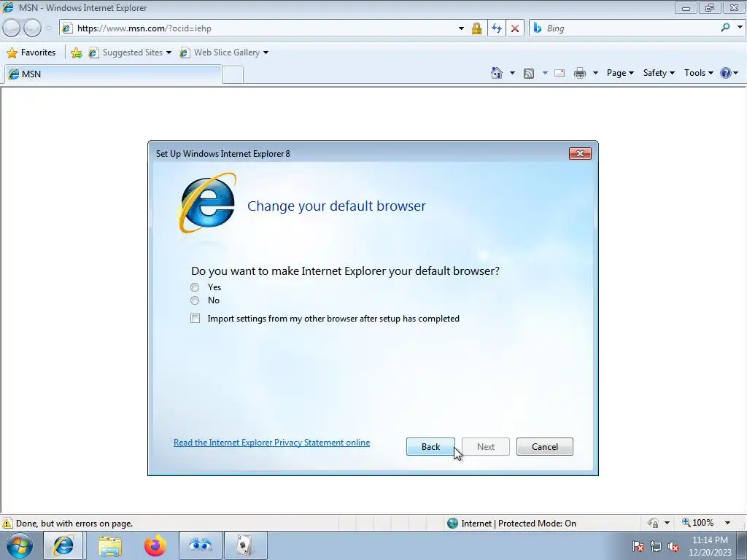Click the browser Forward navigation arrow

coord(32,28)
